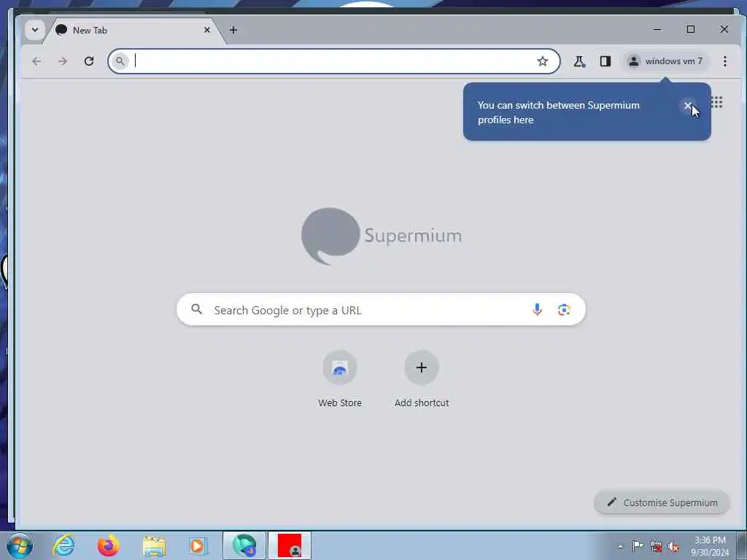Show hidden system tray icons

tap(620, 546)
